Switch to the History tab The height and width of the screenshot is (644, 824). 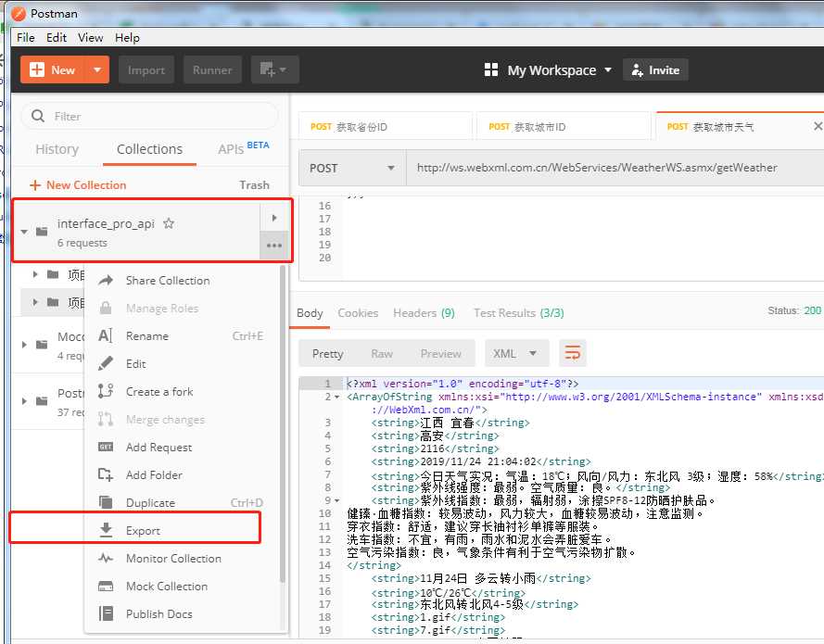pyautogui.click(x=57, y=149)
